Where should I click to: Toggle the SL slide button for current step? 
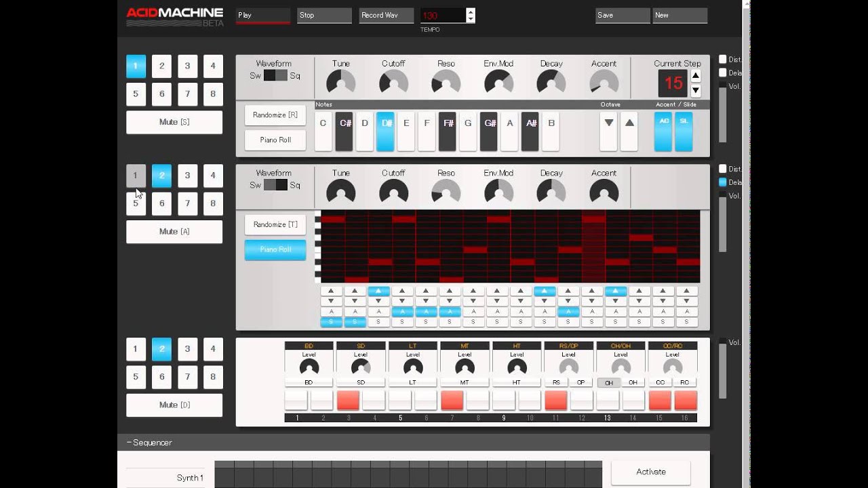tap(684, 131)
